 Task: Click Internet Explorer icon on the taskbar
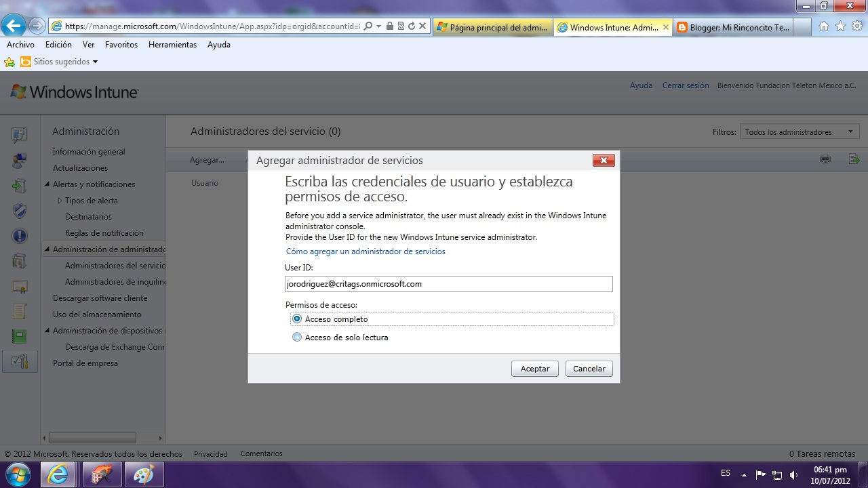58,474
